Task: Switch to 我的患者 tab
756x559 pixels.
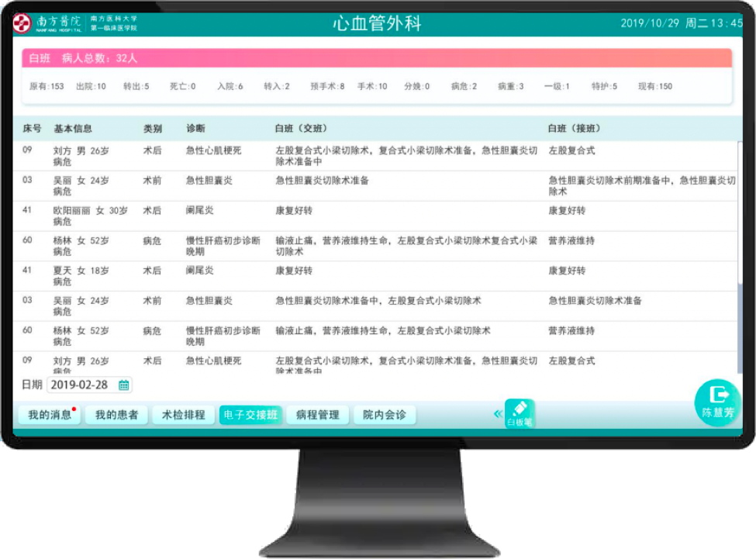Action: (116, 415)
